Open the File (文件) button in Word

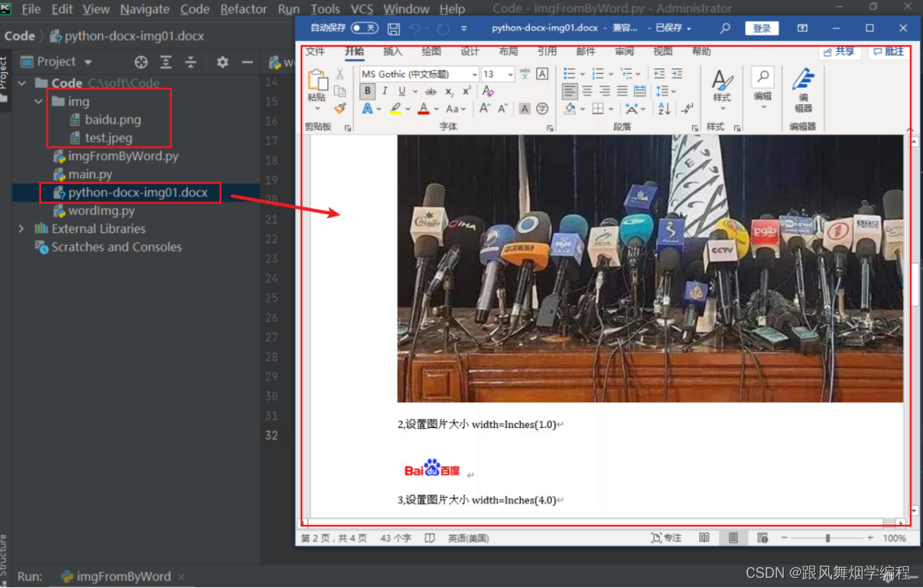315,52
